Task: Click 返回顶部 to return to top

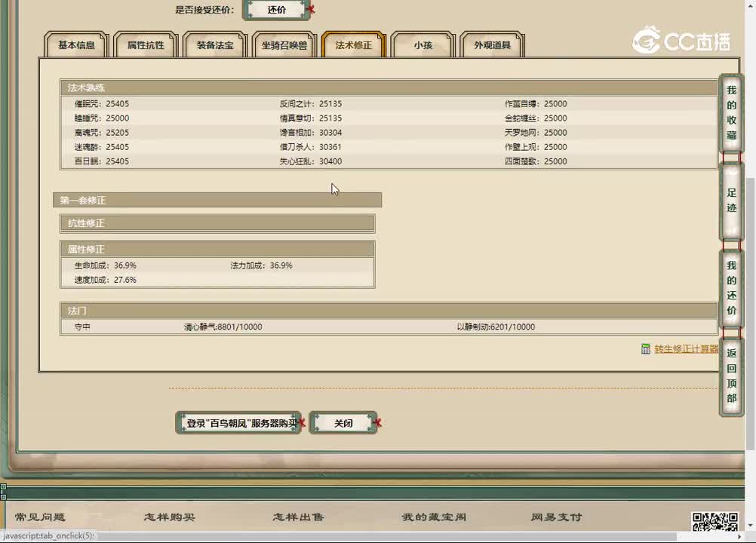Action: click(731, 376)
